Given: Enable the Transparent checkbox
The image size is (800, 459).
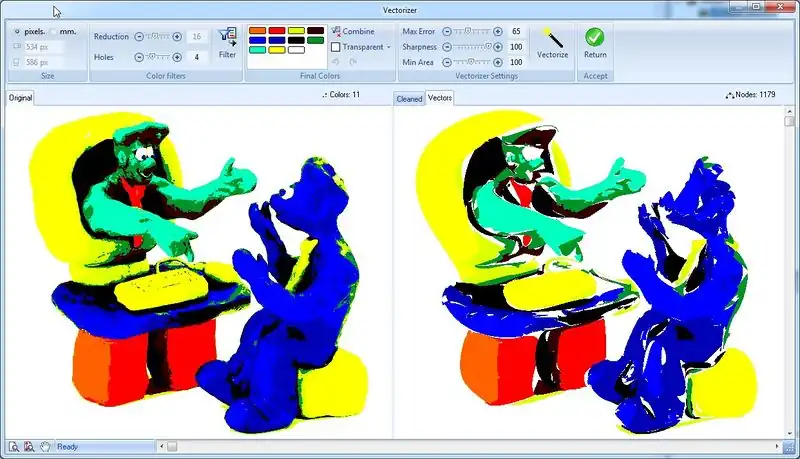Looking at the screenshot, I should (x=336, y=47).
